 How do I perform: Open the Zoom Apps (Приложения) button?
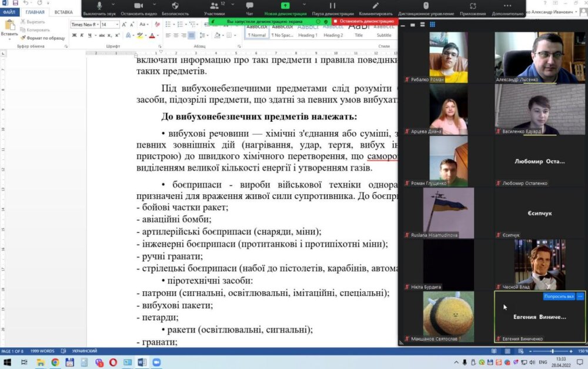click(x=473, y=8)
